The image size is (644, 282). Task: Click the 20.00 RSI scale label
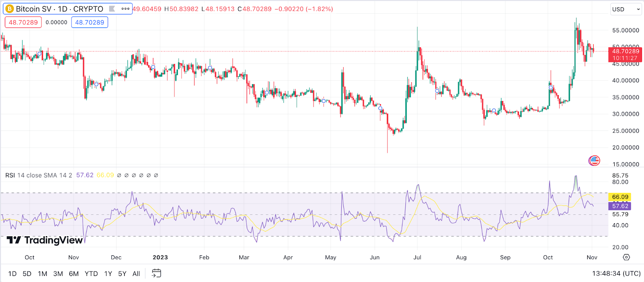(x=620, y=247)
